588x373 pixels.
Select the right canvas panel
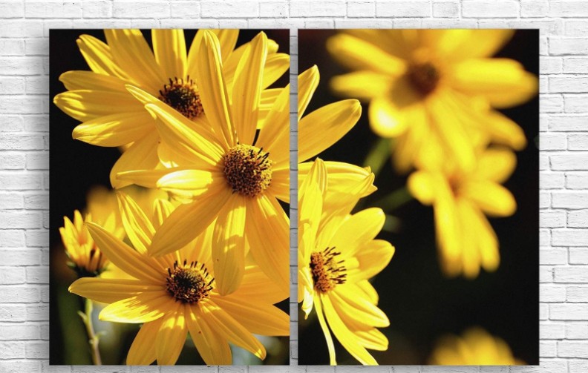coord(418,197)
